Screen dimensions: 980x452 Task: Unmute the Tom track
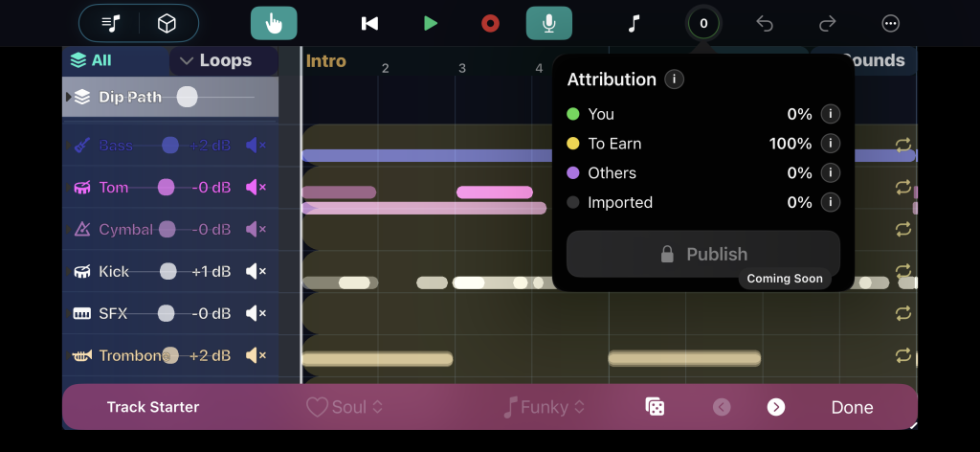pos(256,188)
